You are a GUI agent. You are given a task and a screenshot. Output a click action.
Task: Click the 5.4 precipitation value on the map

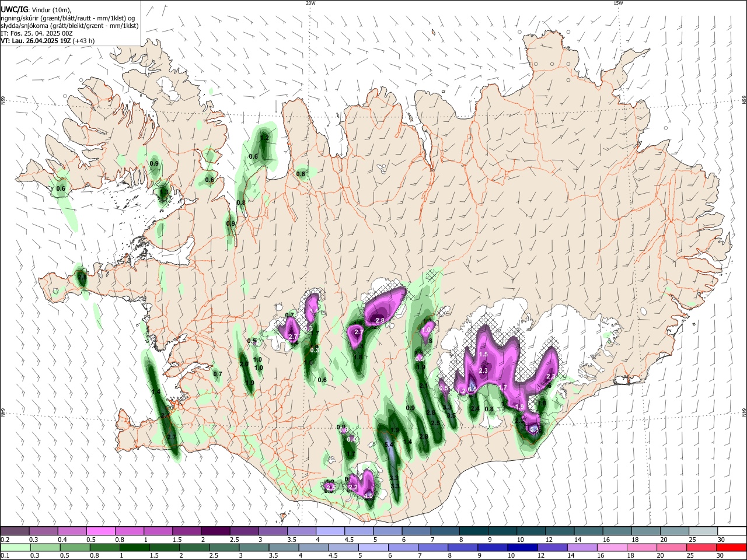click(x=390, y=445)
